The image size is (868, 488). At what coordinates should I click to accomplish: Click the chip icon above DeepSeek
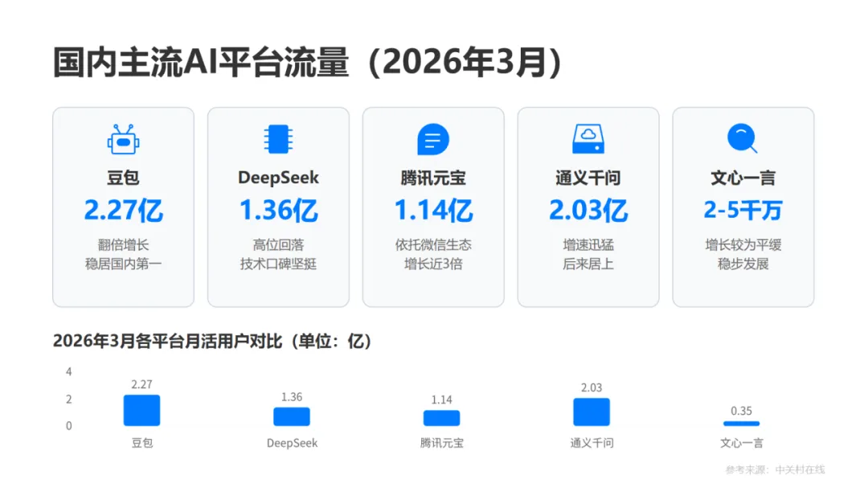278,139
